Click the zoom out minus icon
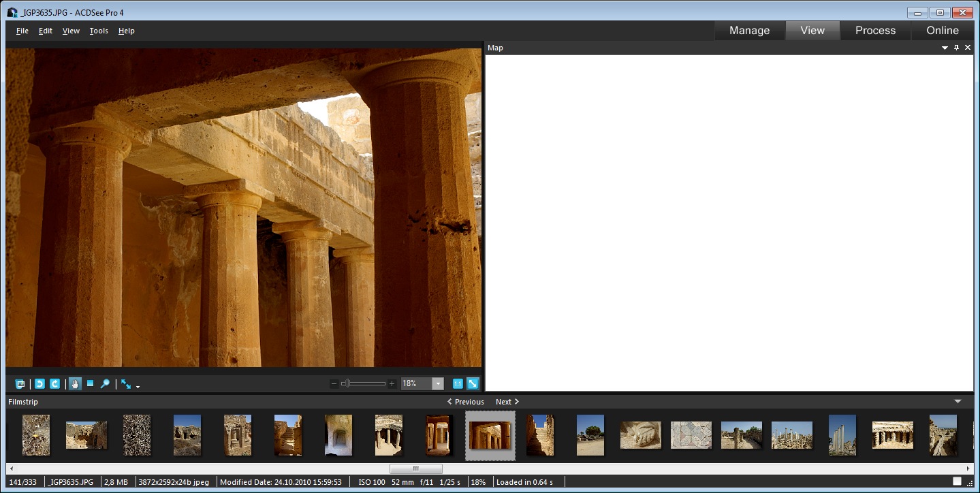This screenshot has width=980, height=493. [334, 384]
